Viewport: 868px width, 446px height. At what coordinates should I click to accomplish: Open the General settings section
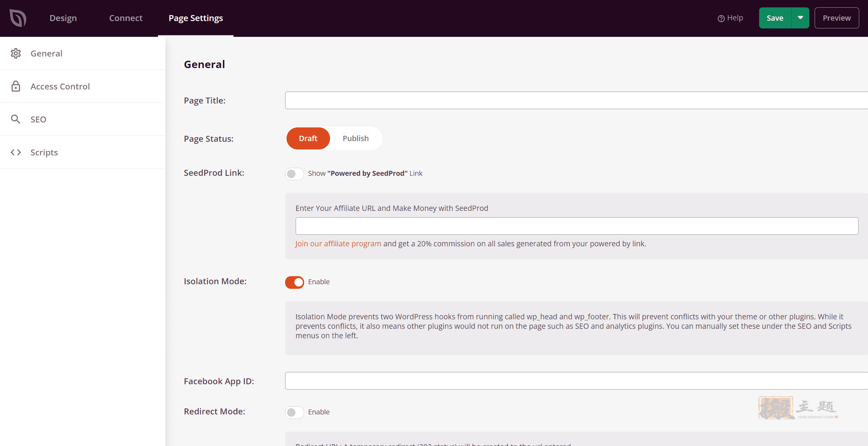(83, 53)
